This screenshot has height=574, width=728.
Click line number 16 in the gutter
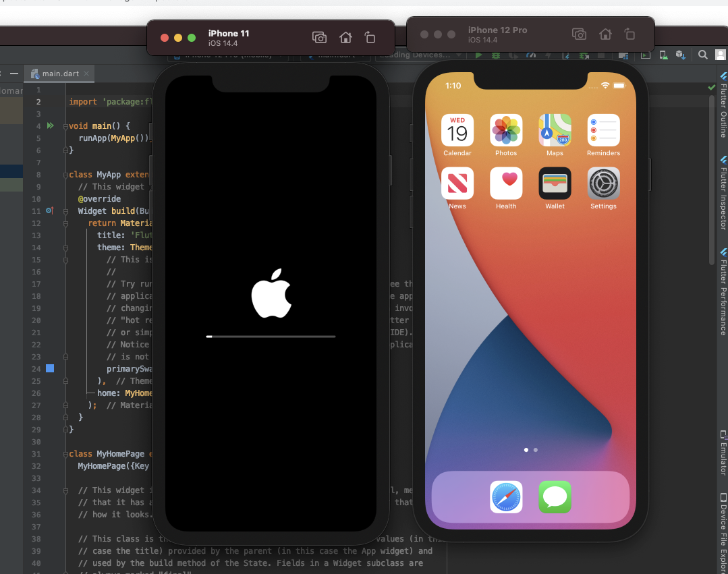36,272
